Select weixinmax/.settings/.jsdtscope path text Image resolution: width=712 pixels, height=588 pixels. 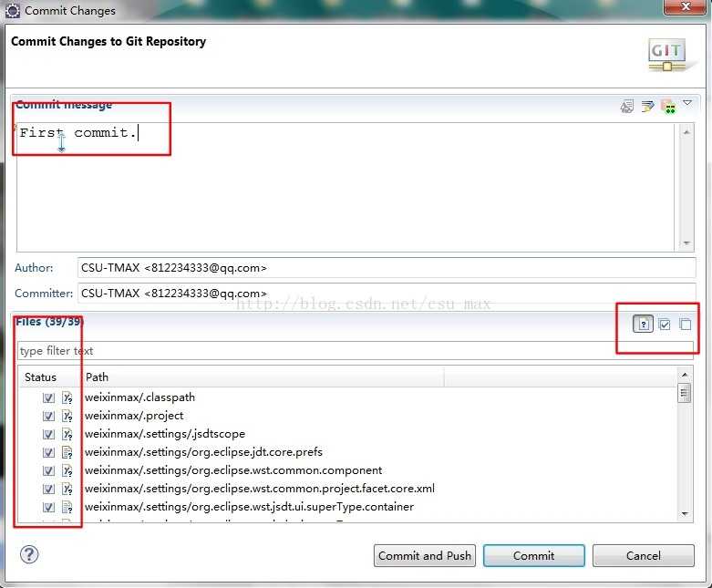(x=165, y=434)
